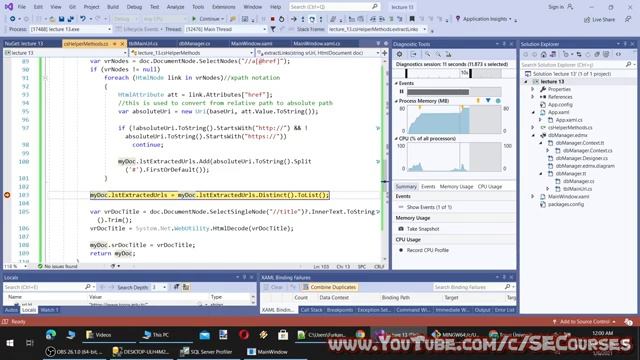Open the CPU Usage tab in Diagnostic Tools
Image resolution: width=640 pixels, height=360 pixels.
click(x=489, y=187)
